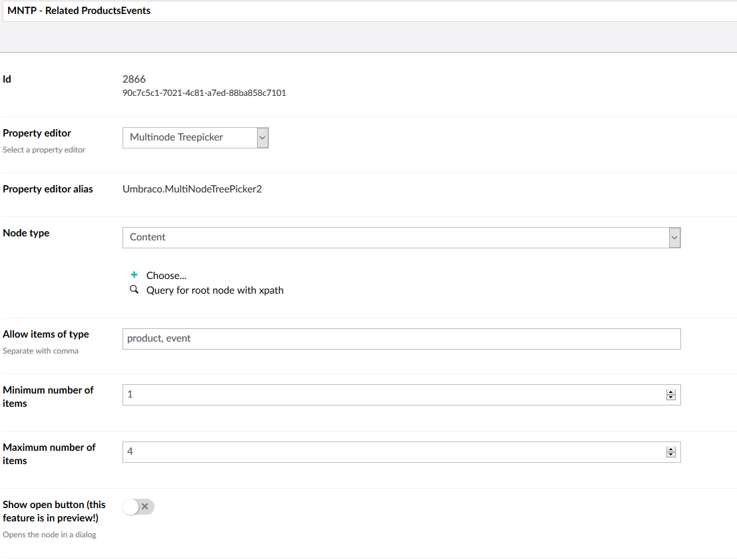Click the down stepper on Minimum number of items

(x=671, y=398)
